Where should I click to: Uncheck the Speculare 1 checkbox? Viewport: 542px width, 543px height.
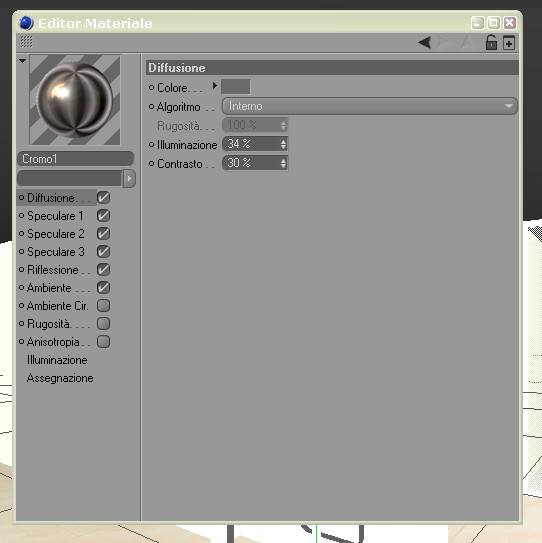tap(103, 215)
